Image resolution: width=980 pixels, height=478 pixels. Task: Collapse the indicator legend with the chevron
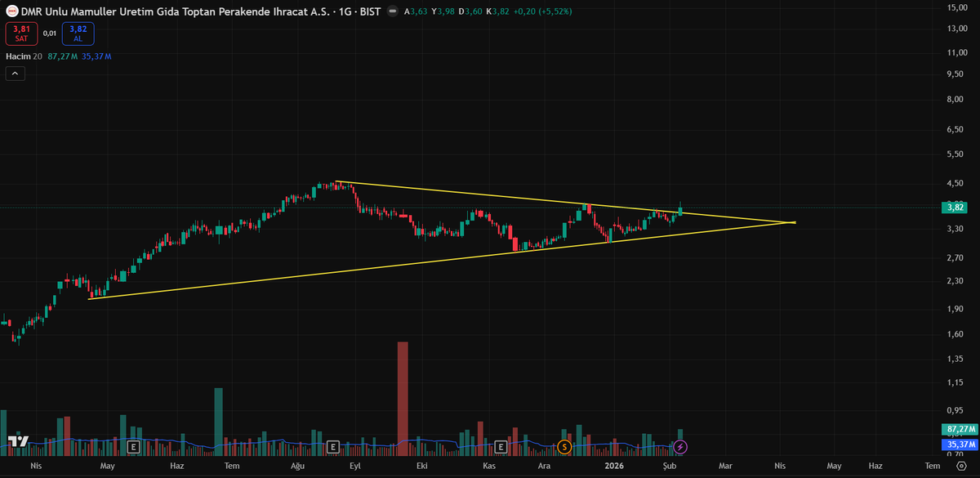(15, 74)
